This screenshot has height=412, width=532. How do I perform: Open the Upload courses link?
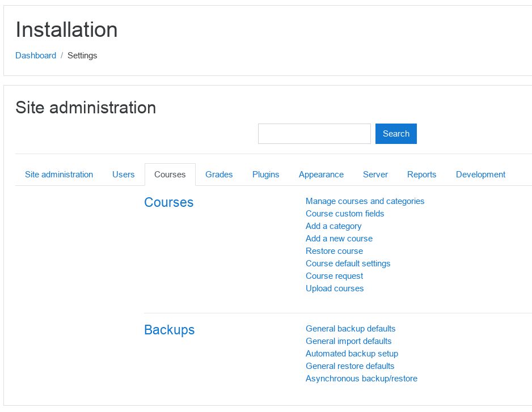coord(335,288)
